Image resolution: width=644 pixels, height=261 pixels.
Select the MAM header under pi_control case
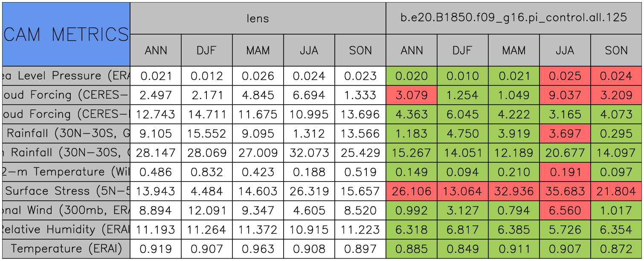pyautogui.click(x=513, y=50)
